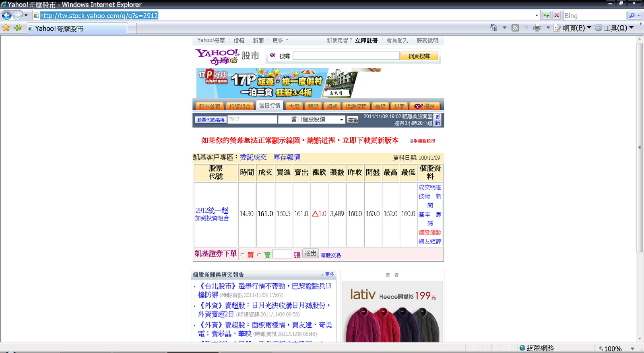Open the 新聞 link in the top bar
644x353 pixels.
pos(258,41)
